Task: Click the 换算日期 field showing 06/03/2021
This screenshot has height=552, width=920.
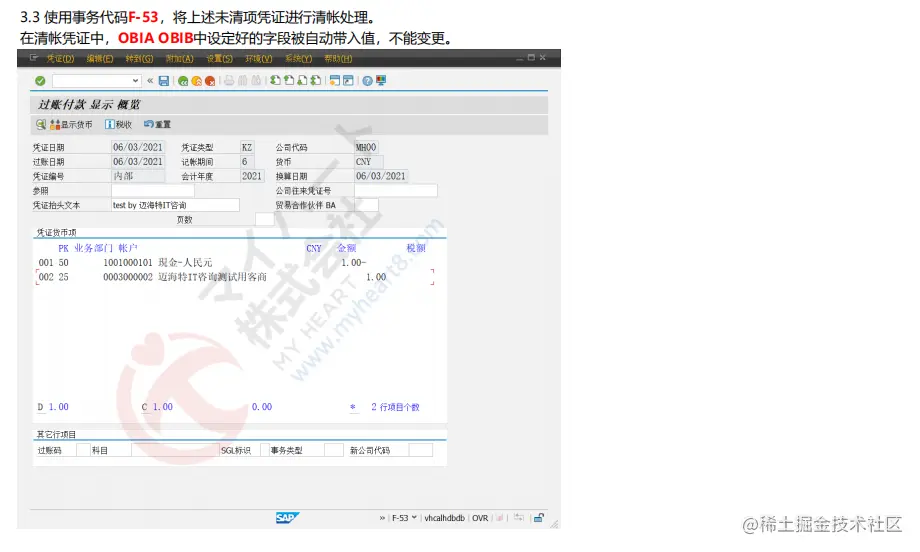Action: (x=381, y=176)
